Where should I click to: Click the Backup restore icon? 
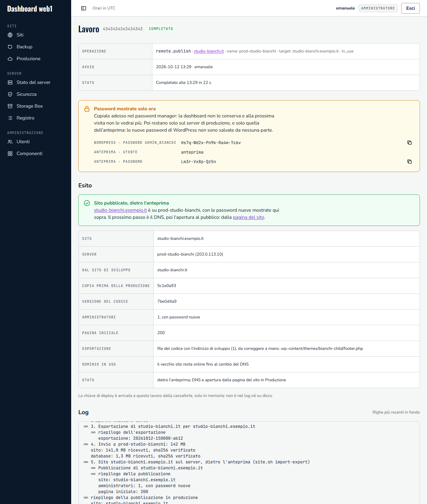coord(10,47)
